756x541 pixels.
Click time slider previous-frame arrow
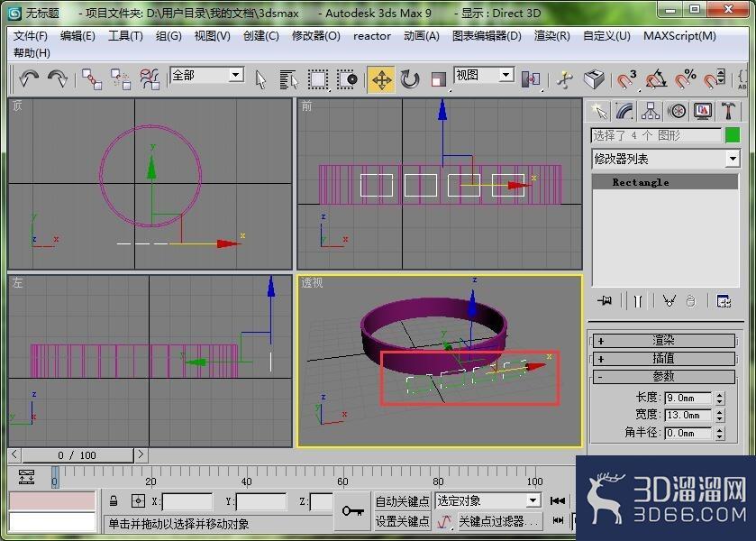tap(14, 454)
